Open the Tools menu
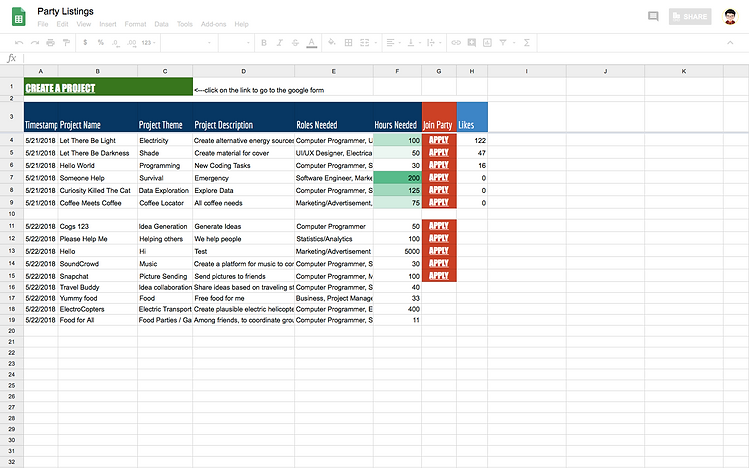The width and height of the screenshot is (749, 468). tap(184, 24)
